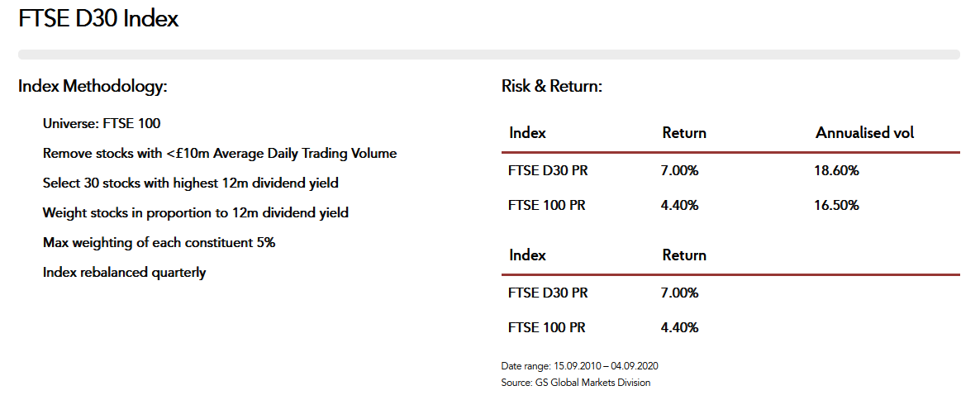980x400 pixels.
Task: Click the Annualised vol column header
Action: point(865,132)
